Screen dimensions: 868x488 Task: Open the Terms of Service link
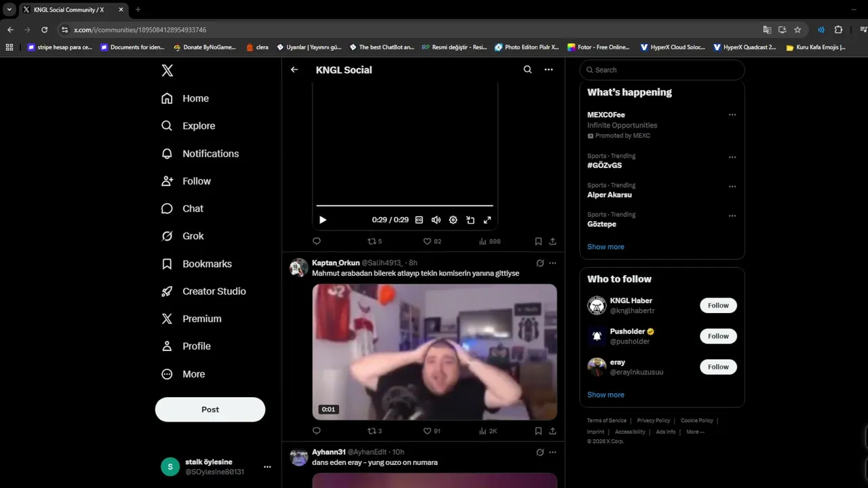click(x=607, y=420)
